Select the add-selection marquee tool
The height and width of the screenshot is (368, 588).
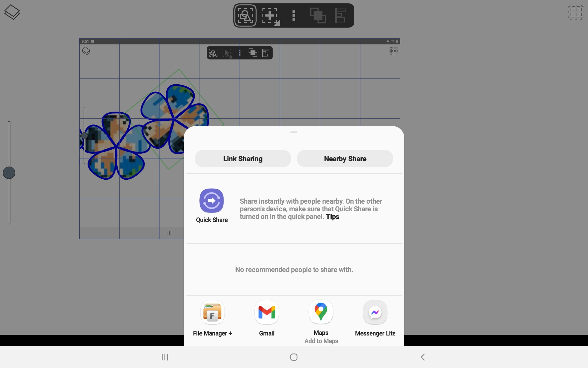(x=271, y=16)
